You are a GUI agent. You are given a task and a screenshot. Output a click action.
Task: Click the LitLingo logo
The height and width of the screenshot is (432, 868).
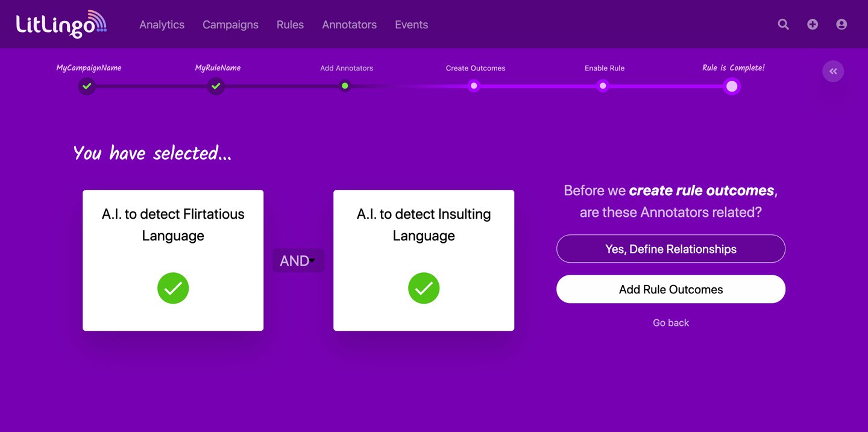pos(61,24)
